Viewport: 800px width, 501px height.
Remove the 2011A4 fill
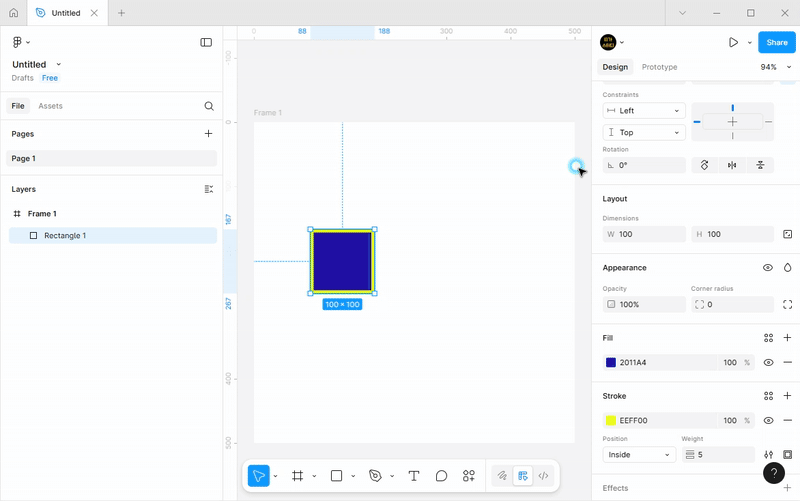coord(788,362)
